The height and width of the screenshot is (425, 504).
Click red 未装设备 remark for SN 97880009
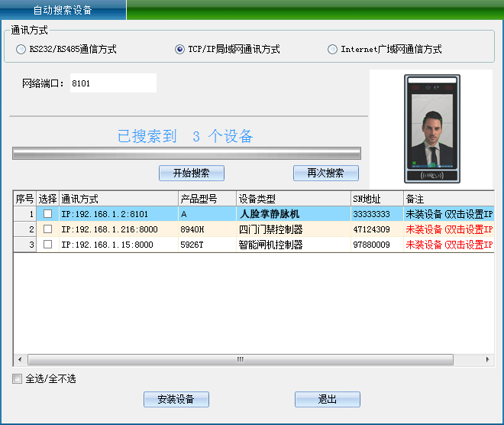pos(449,245)
